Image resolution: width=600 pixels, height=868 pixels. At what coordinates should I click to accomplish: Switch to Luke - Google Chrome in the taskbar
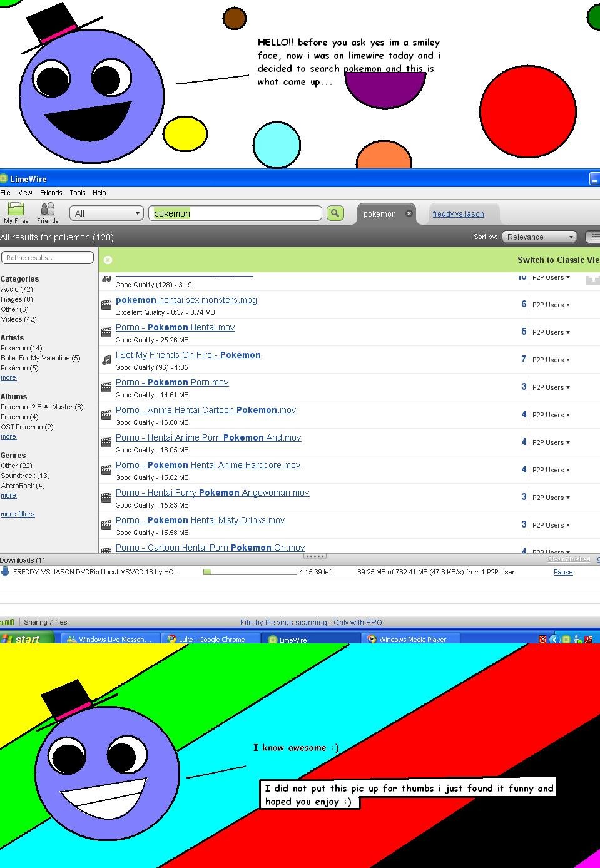pyautogui.click(x=211, y=639)
